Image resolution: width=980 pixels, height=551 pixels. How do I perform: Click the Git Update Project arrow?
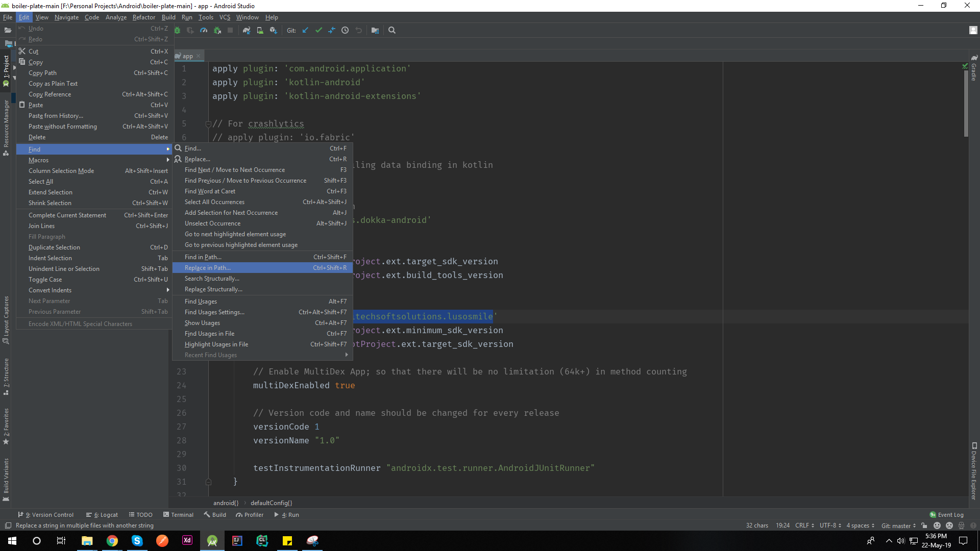point(305,31)
